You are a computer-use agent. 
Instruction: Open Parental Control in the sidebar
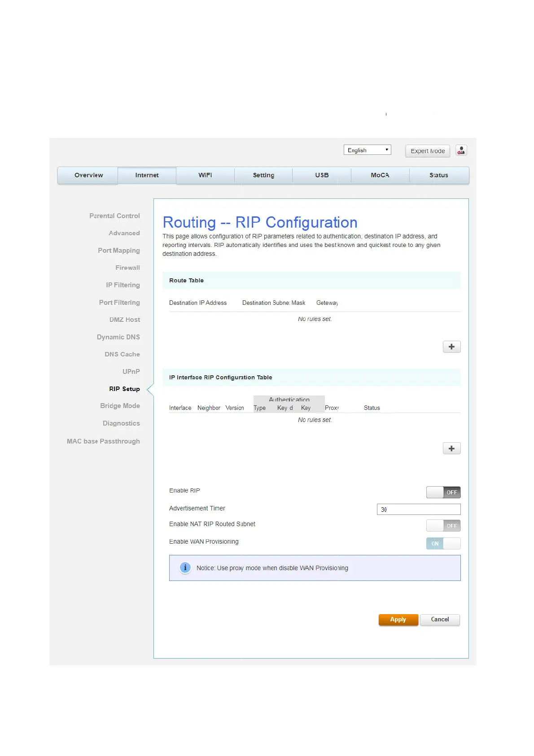click(114, 216)
